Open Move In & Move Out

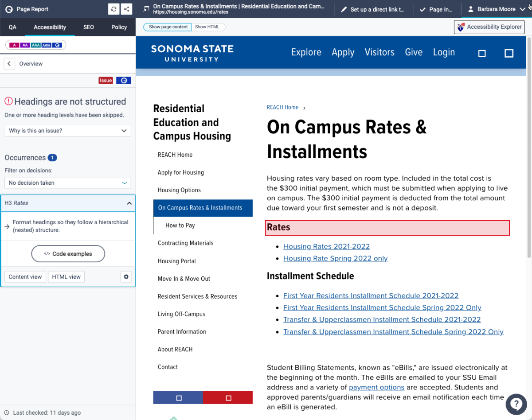[184, 279]
